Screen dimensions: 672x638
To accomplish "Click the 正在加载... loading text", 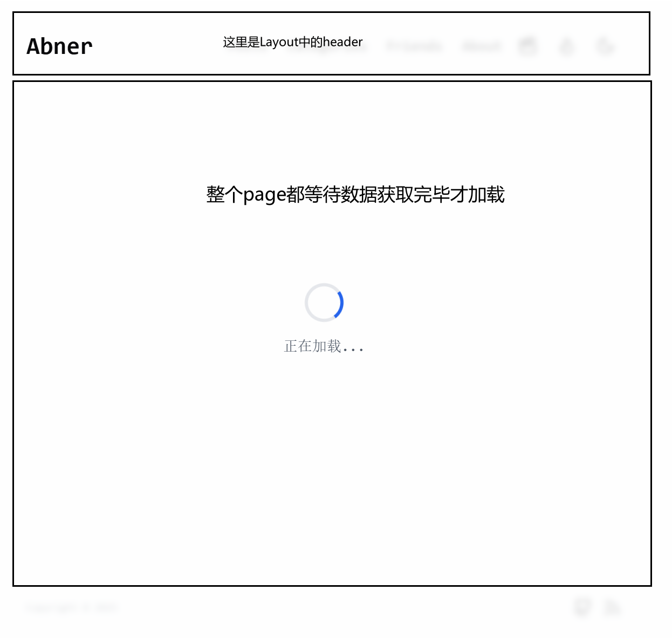I will tap(324, 346).
